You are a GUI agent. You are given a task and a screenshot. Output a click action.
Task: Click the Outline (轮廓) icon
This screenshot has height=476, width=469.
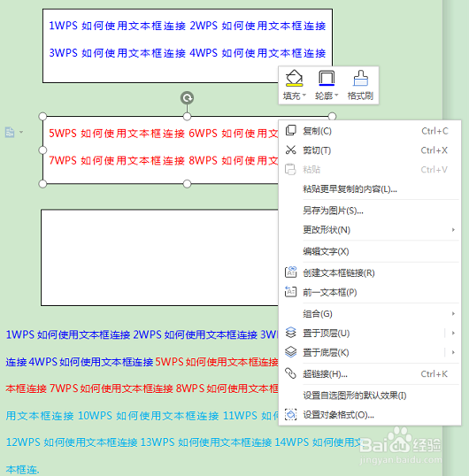point(327,78)
